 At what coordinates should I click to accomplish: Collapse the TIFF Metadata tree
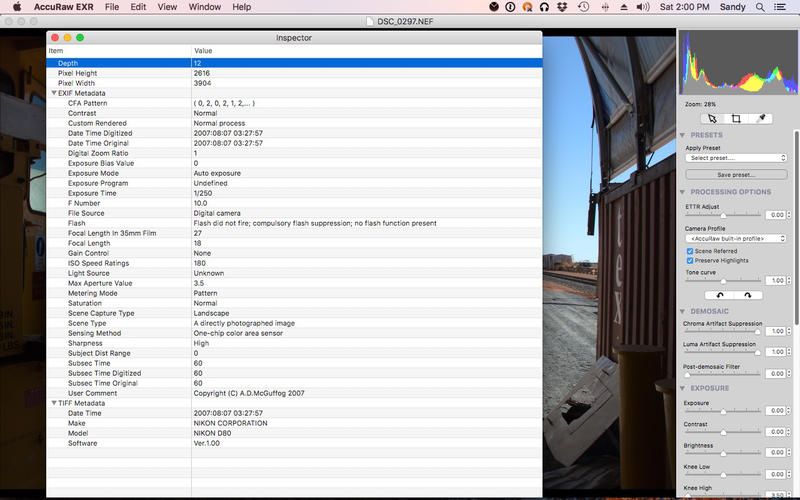(54, 403)
